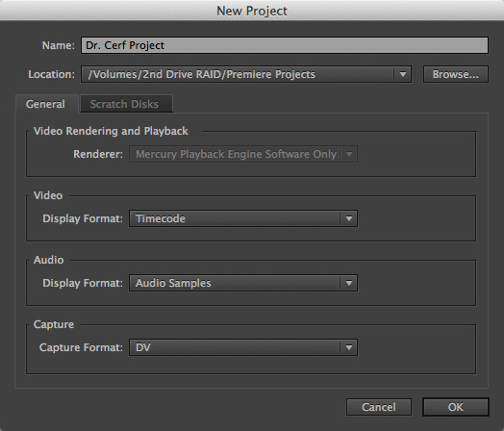
Task: Switch to the General tab
Action: (45, 104)
